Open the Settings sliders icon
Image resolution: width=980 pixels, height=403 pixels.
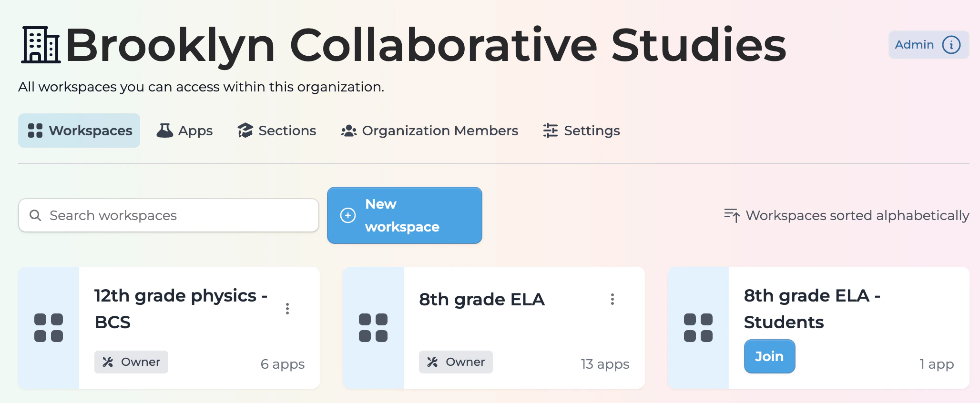pyautogui.click(x=550, y=131)
